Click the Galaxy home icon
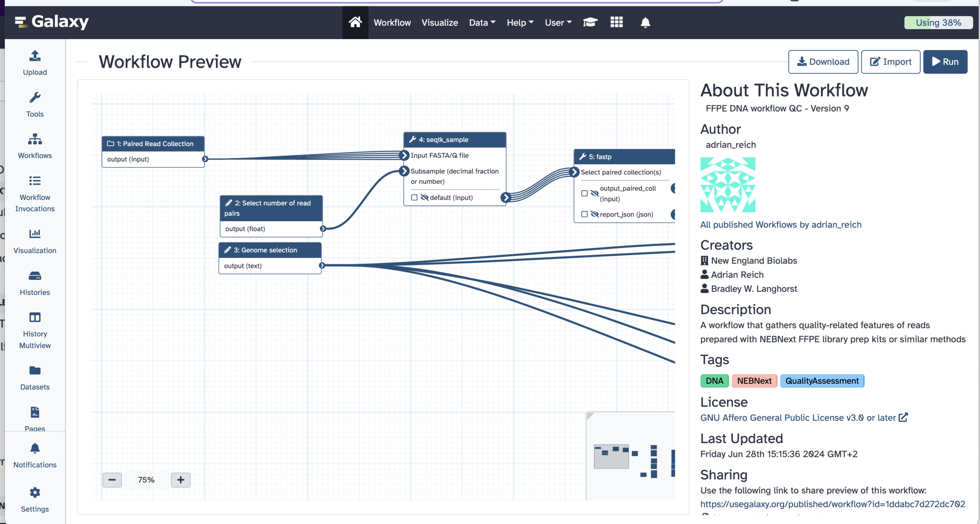This screenshot has height=524, width=980. (x=355, y=22)
